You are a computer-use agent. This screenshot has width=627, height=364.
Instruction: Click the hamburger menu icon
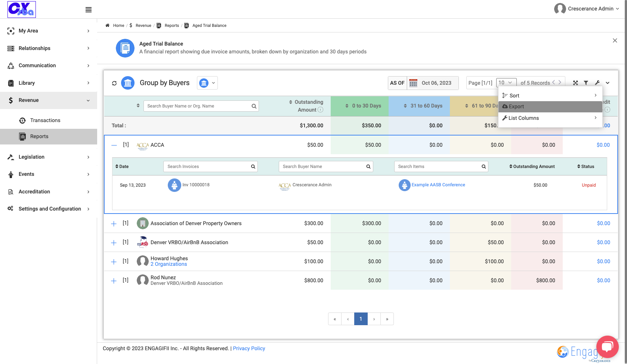pos(89,10)
